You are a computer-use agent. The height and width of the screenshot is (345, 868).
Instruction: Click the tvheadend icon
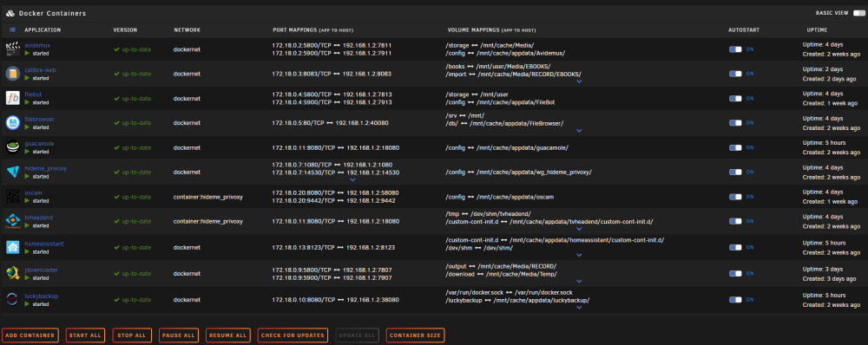[x=12, y=221]
